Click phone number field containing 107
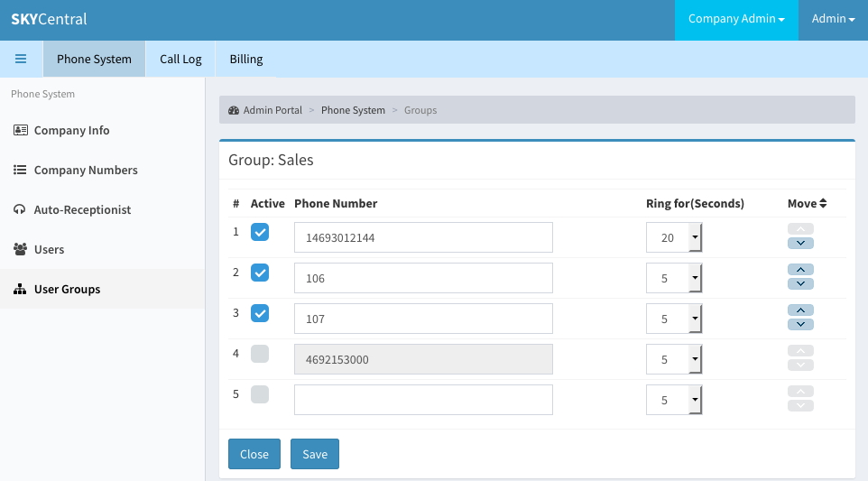This screenshot has width=868, height=481. pos(423,319)
